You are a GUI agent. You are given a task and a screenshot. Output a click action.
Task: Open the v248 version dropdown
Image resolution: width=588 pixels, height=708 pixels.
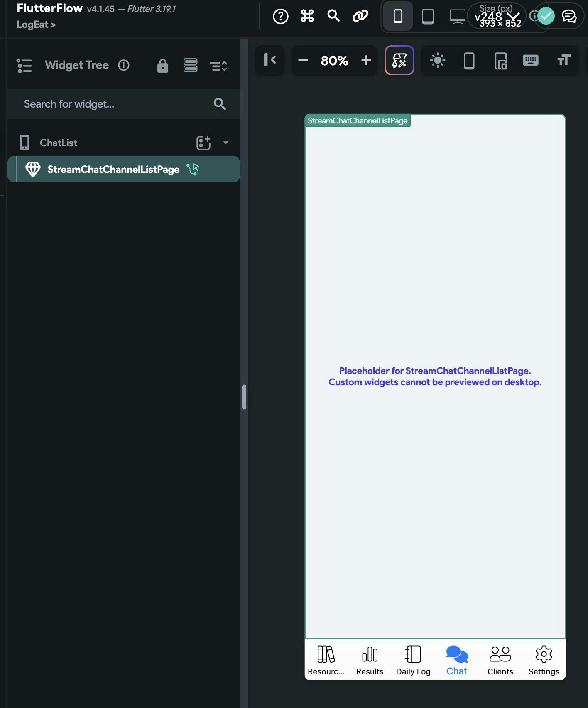coord(497,16)
